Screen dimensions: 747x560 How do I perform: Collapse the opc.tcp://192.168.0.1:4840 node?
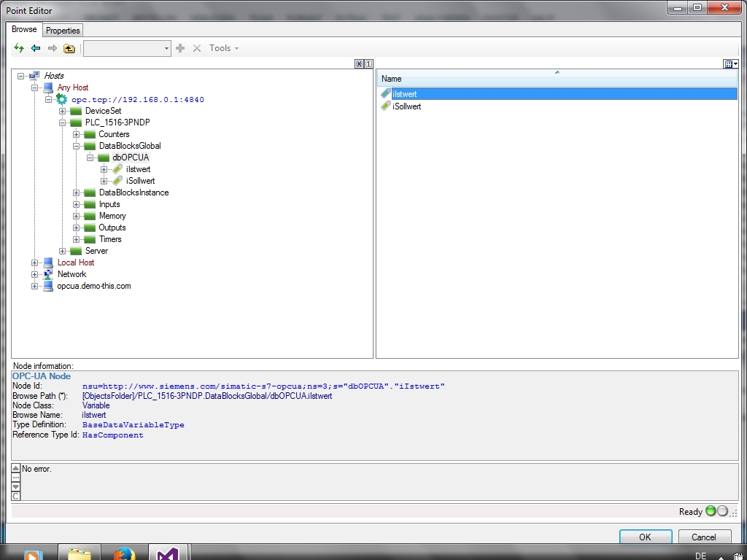click(x=48, y=99)
